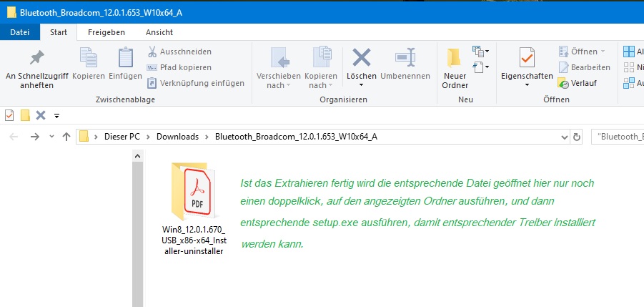Go forward with the right arrow
644x307 pixels.
tap(35, 137)
